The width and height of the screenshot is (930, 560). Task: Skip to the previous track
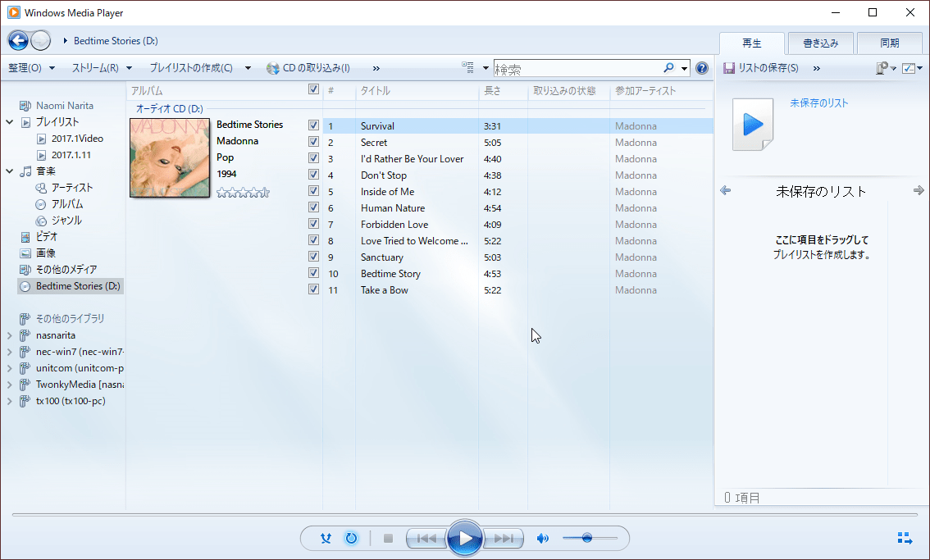point(426,538)
